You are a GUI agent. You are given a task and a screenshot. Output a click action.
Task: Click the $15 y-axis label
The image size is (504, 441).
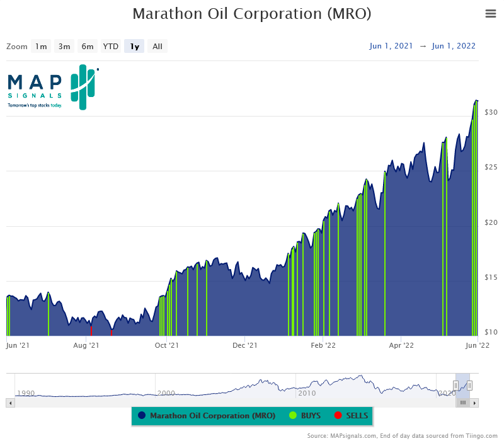point(491,277)
